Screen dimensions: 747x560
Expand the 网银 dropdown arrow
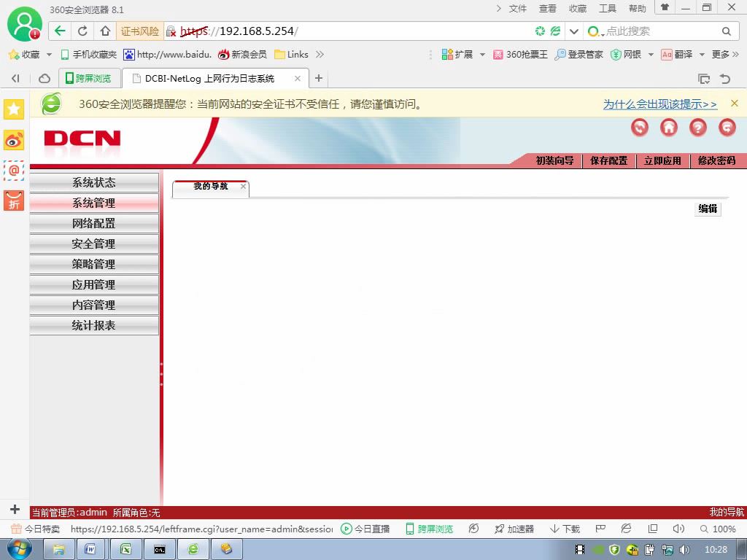pos(651,55)
